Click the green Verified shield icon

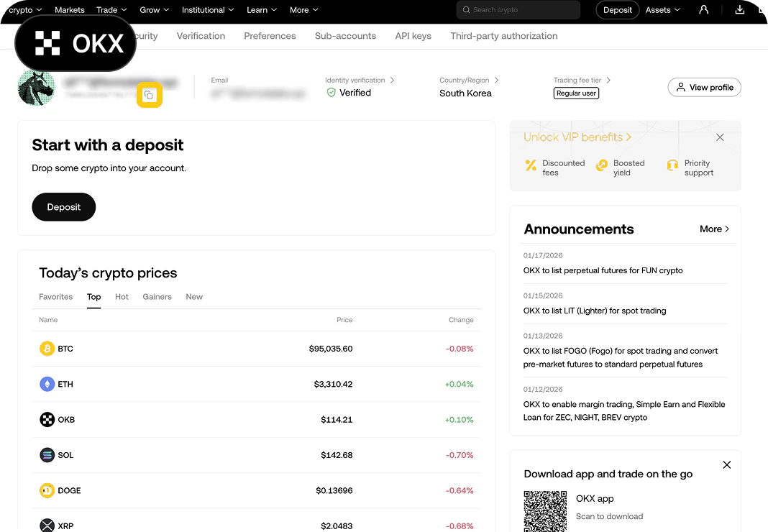[x=331, y=93]
